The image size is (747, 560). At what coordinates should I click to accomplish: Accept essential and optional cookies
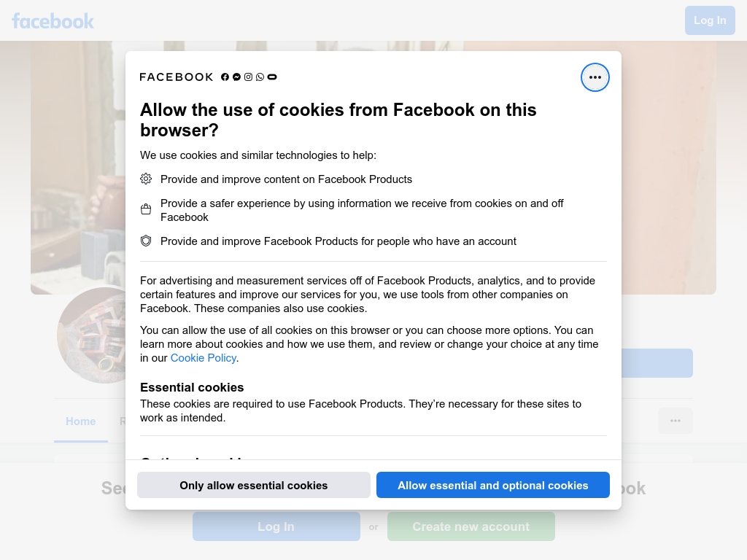492,485
